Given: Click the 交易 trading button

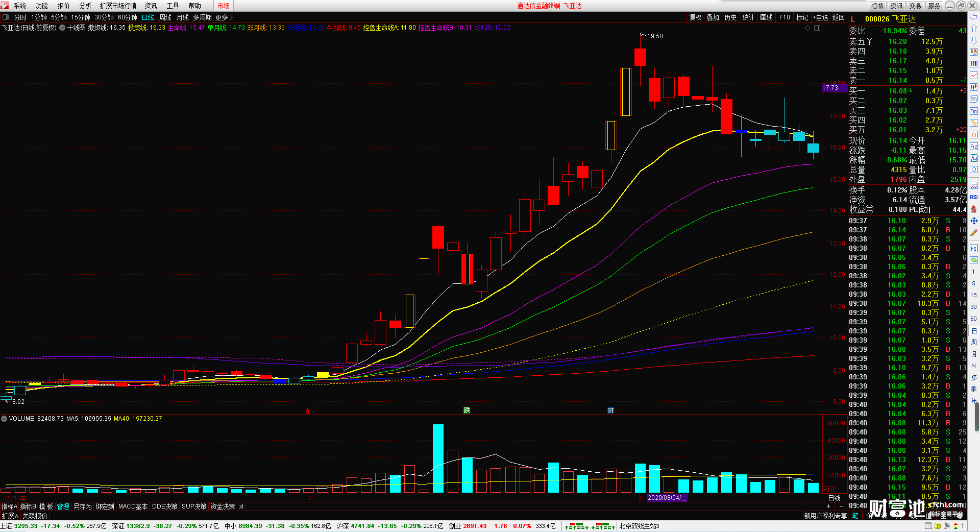Looking at the screenshot, I should (x=915, y=6).
